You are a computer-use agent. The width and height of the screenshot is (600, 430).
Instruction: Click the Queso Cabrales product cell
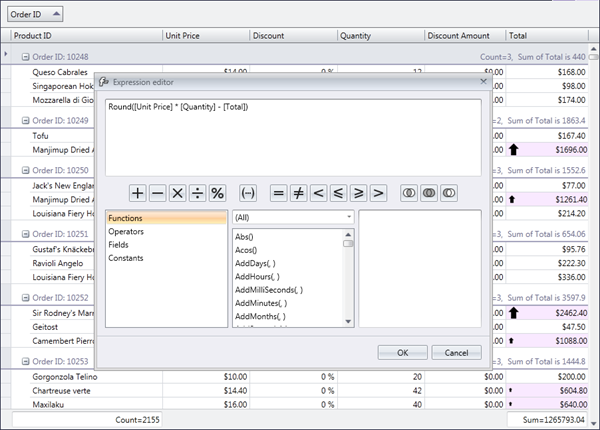click(x=60, y=72)
